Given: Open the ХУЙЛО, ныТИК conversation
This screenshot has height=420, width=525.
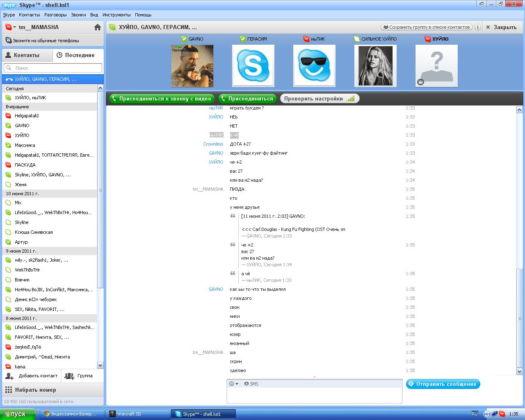Looking at the screenshot, I should (x=50, y=98).
